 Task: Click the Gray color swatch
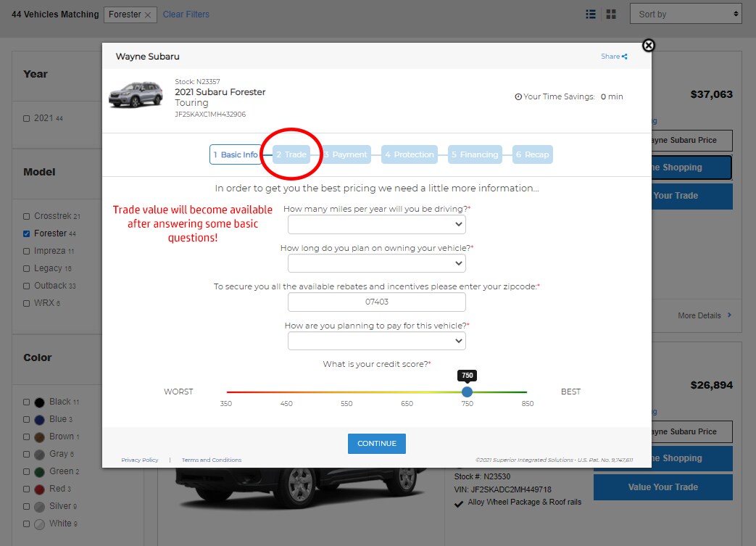coord(40,455)
